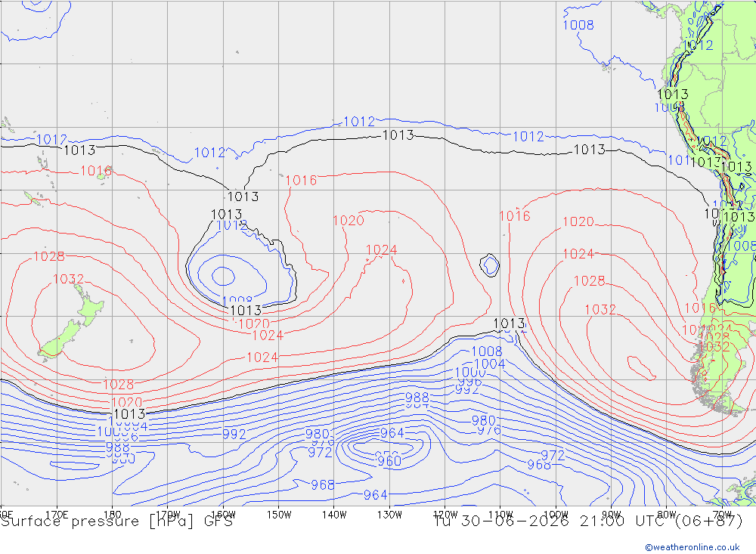The width and height of the screenshot is (756, 554).
Task: Select the 180 longitude axis label
Action: click(x=113, y=515)
